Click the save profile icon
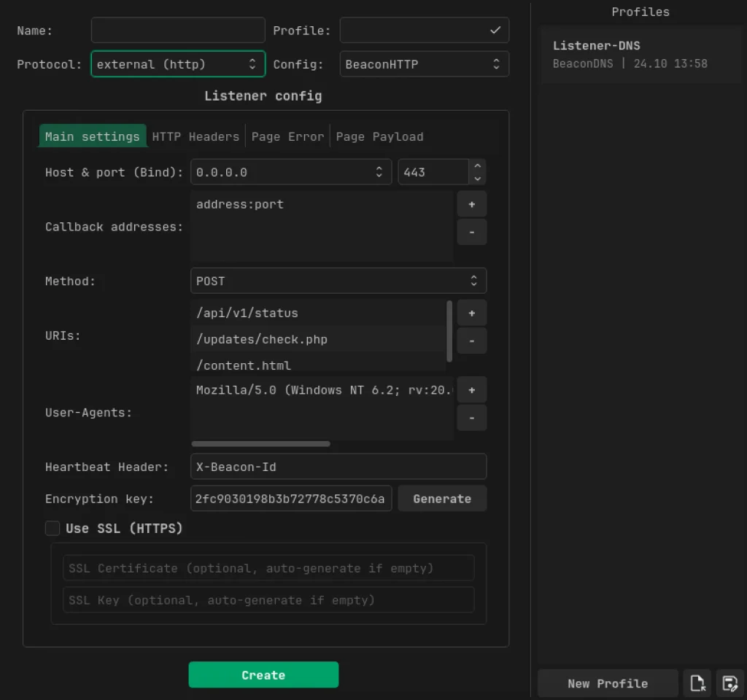Viewport: 747px width, 700px height. coord(729,683)
